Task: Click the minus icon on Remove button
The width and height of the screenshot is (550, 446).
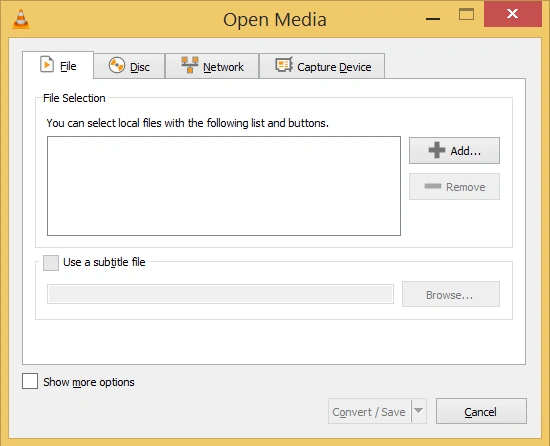Action: 433,186
